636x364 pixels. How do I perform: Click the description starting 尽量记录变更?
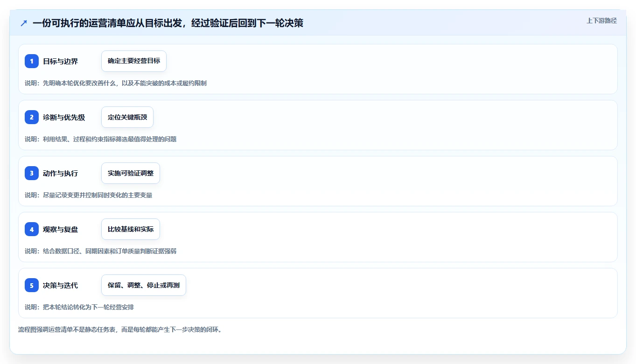(x=88, y=195)
